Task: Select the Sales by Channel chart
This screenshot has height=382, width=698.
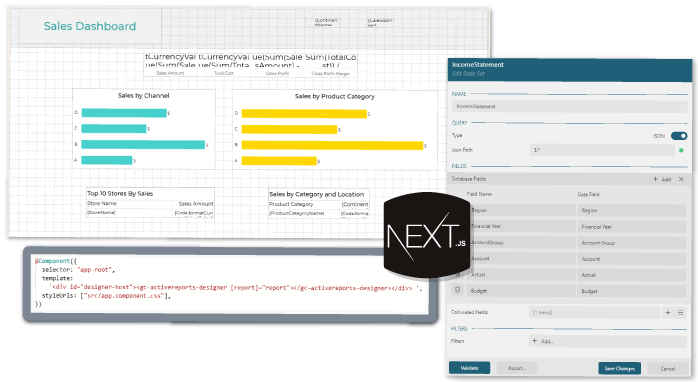Action: [144, 129]
